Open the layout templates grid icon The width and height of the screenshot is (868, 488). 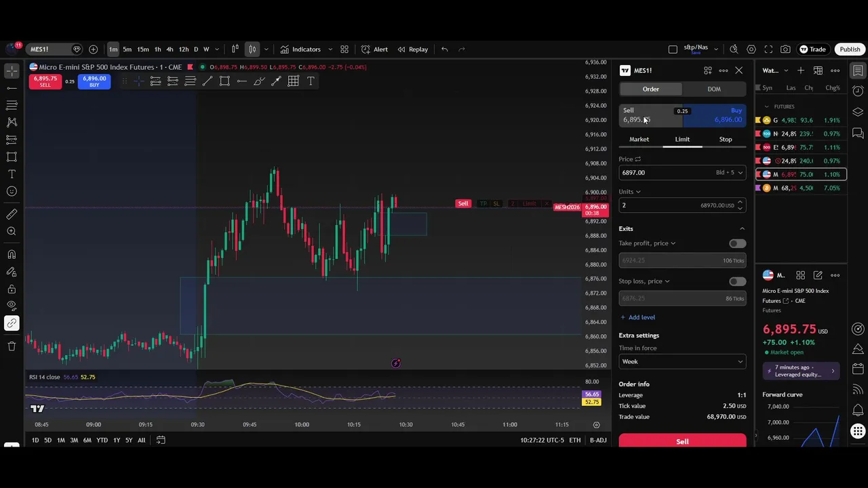(344, 49)
